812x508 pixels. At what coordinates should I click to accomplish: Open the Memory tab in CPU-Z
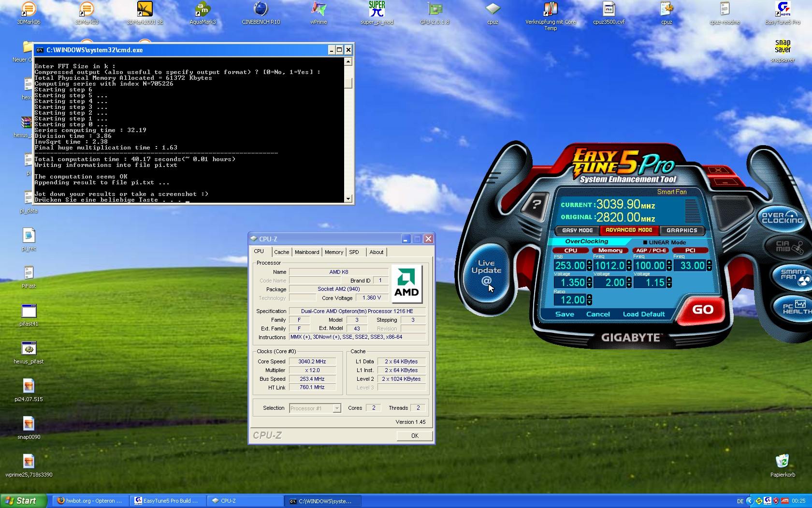(334, 252)
